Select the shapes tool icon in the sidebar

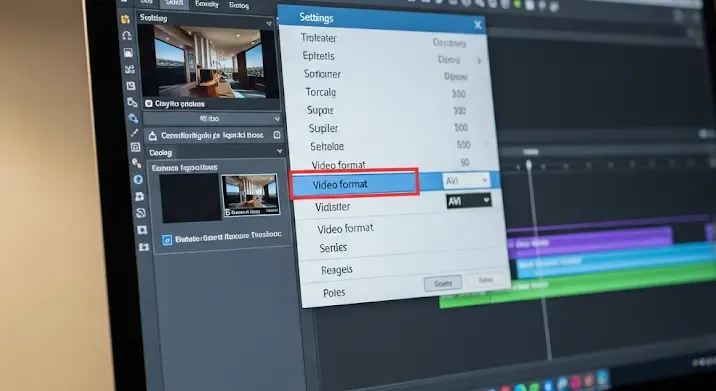(132, 102)
